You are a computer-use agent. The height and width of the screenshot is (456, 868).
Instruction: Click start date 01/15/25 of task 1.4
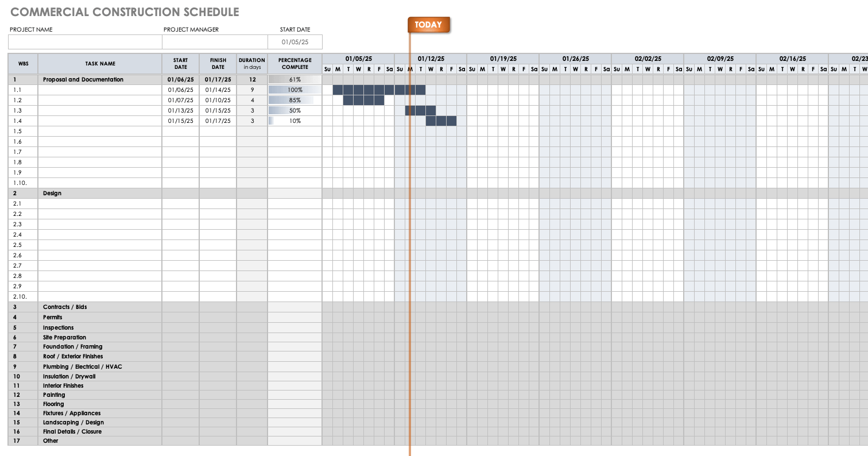click(x=181, y=121)
